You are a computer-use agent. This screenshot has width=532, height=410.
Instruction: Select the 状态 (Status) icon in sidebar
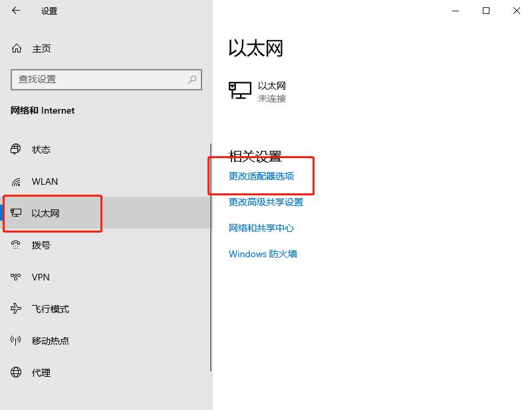click(17, 150)
